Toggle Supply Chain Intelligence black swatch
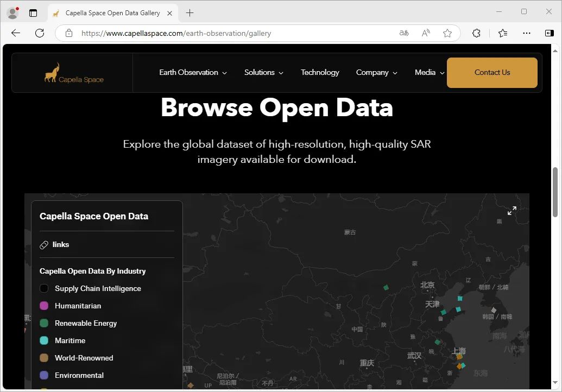The height and width of the screenshot is (392, 562). [x=44, y=288]
